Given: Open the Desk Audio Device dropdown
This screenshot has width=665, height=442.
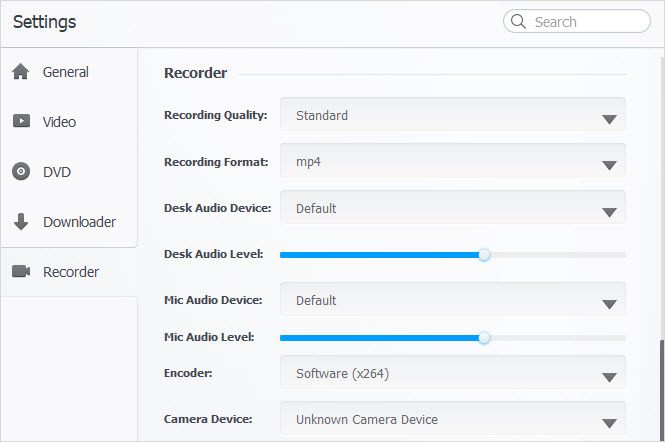Looking at the screenshot, I should [x=452, y=208].
